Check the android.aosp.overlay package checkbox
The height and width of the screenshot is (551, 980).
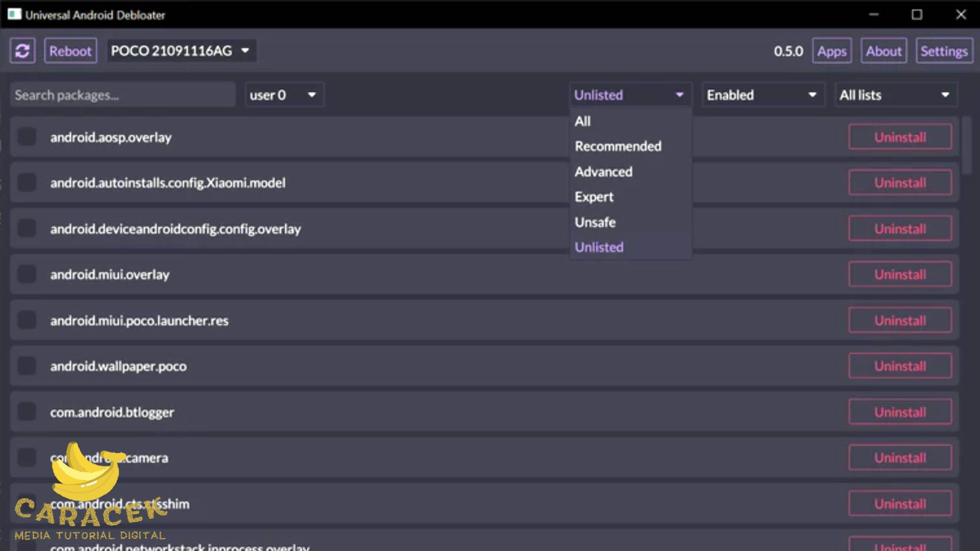[x=27, y=137]
